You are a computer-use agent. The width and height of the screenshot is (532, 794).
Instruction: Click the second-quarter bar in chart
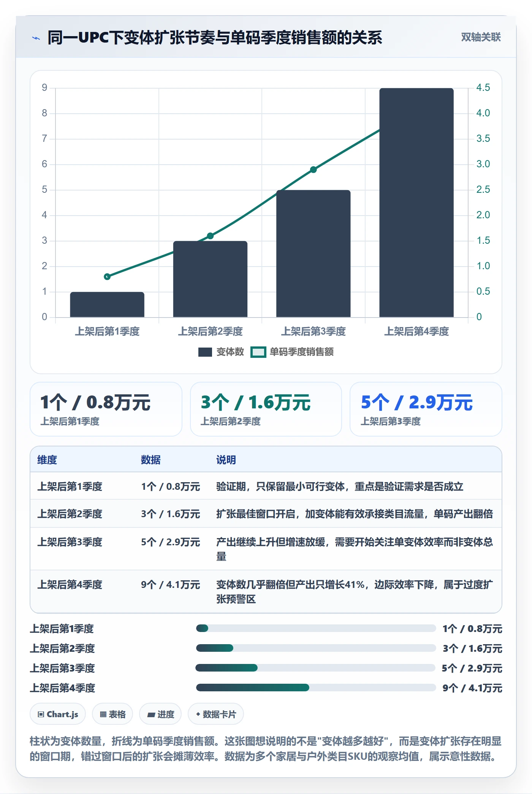210,279
